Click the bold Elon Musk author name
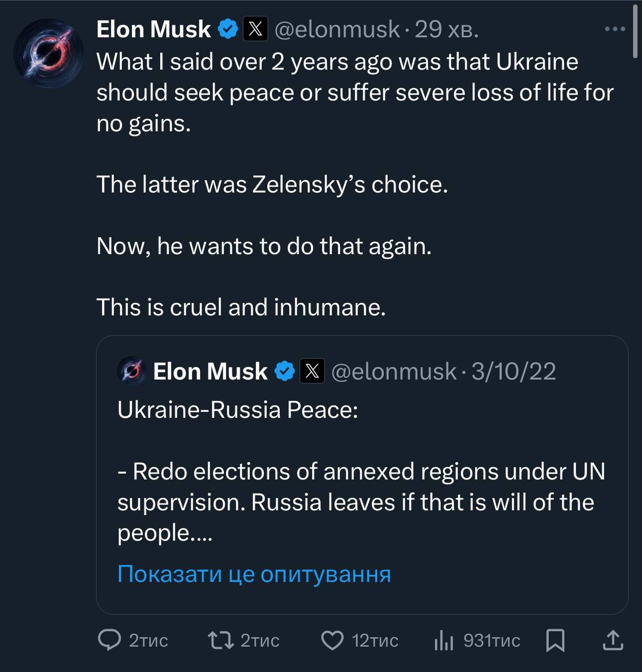 point(153,29)
